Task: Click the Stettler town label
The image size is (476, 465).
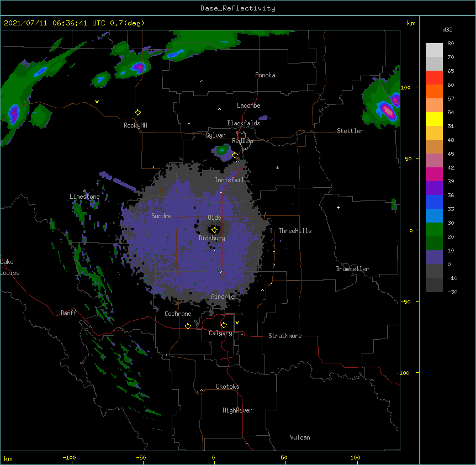Action: pyautogui.click(x=350, y=131)
